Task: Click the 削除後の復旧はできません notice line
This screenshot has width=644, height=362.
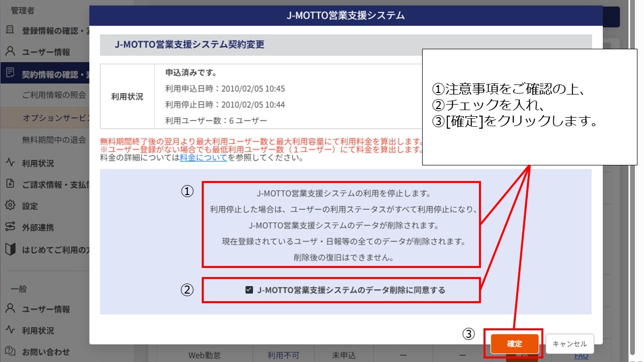Action: (x=343, y=257)
